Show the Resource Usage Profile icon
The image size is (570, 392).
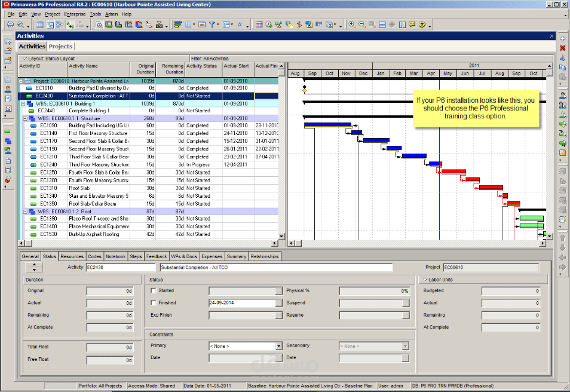tap(139, 24)
